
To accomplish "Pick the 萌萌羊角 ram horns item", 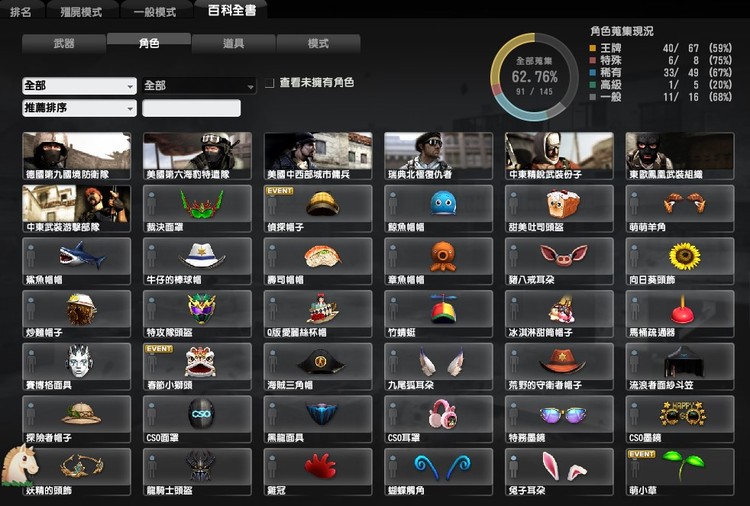I will [680, 209].
